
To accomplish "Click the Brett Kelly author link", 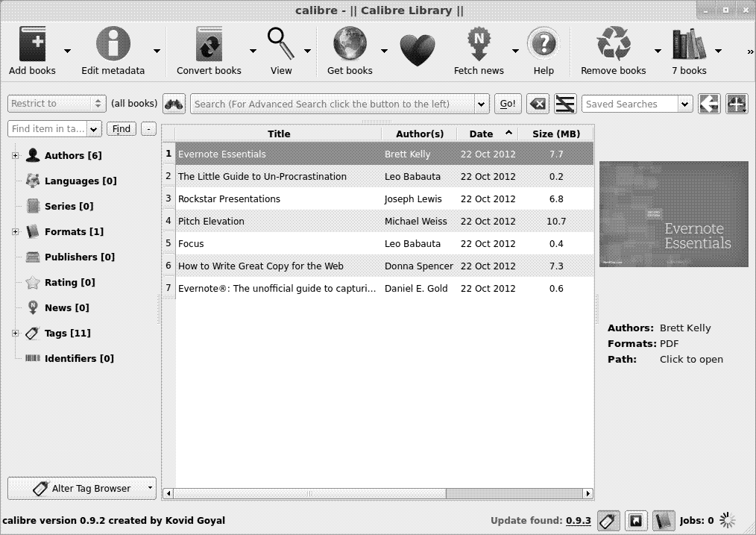I will coord(685,328).
